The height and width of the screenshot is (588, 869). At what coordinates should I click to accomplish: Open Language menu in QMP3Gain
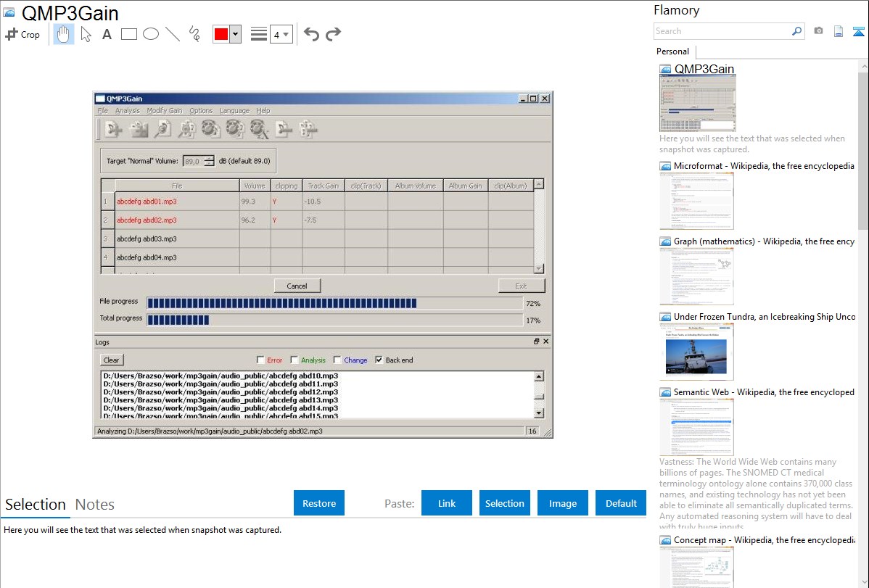tap(235, 111)
